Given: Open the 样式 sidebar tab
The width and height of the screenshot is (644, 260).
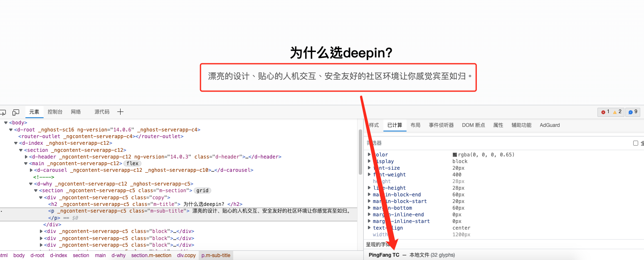Looking at the screenshot, I should [x=374, y=125].
